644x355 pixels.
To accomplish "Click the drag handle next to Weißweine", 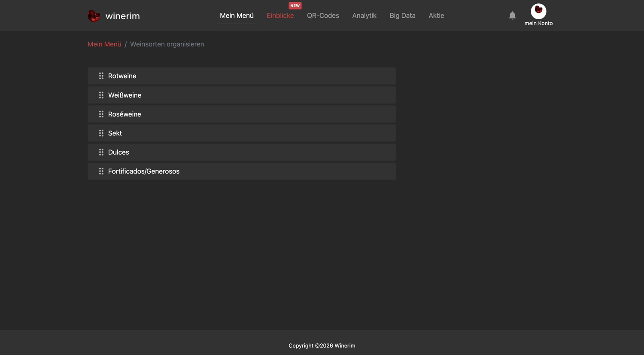I will pyautogui.click(x=101, y=95).
